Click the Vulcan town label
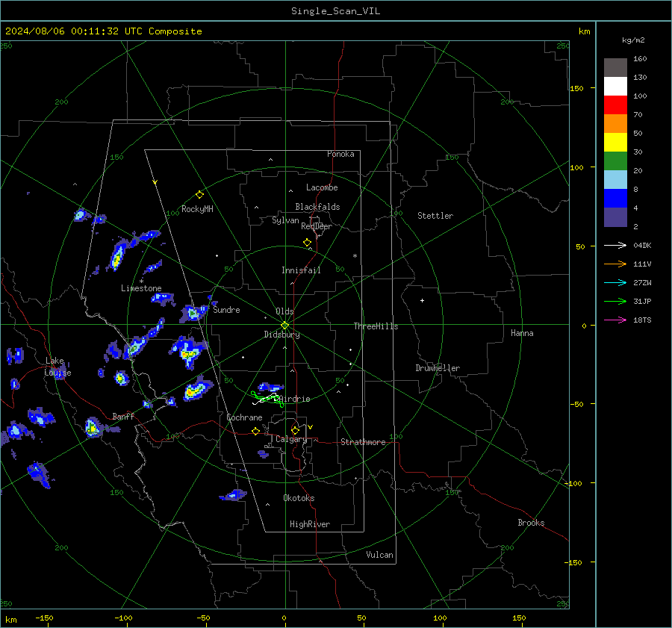The height and width of the screenshot is (628, 672). [379, 555]
